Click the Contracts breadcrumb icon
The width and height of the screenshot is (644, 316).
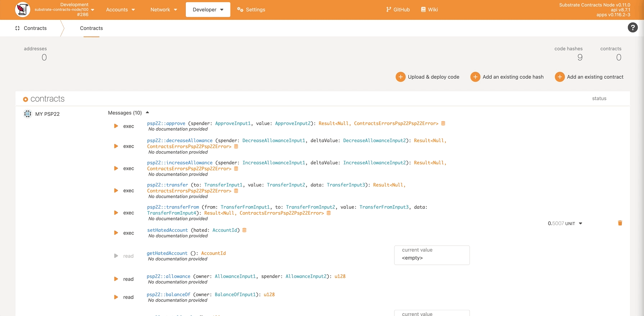click(17, 28)
